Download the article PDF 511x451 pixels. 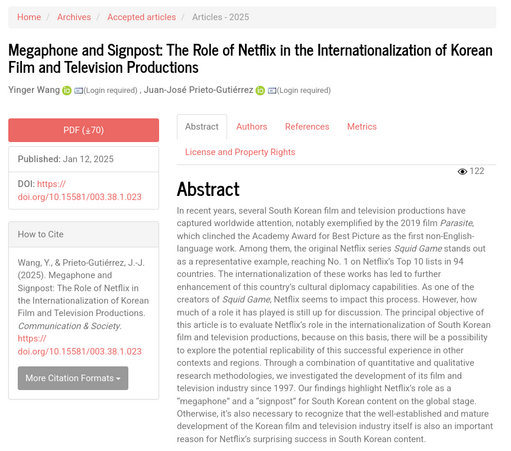pyautogui.click(x=84, y=130)
